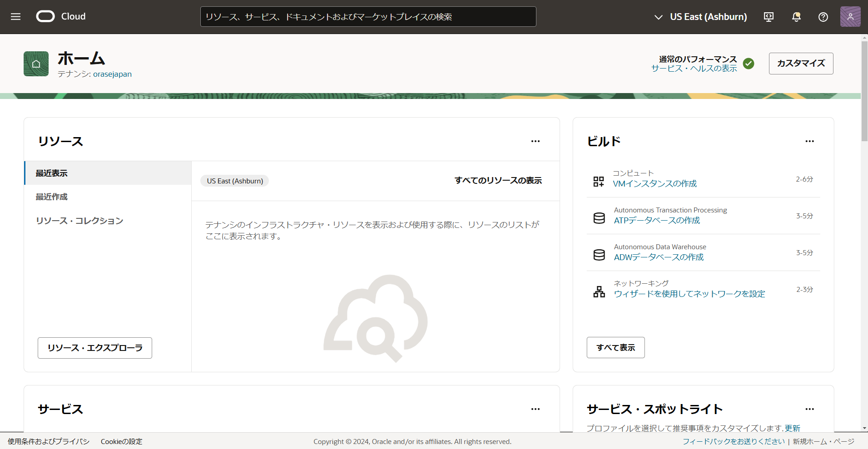Click the カスタマイズ button
868x449 pixels.
coord(801,64)
